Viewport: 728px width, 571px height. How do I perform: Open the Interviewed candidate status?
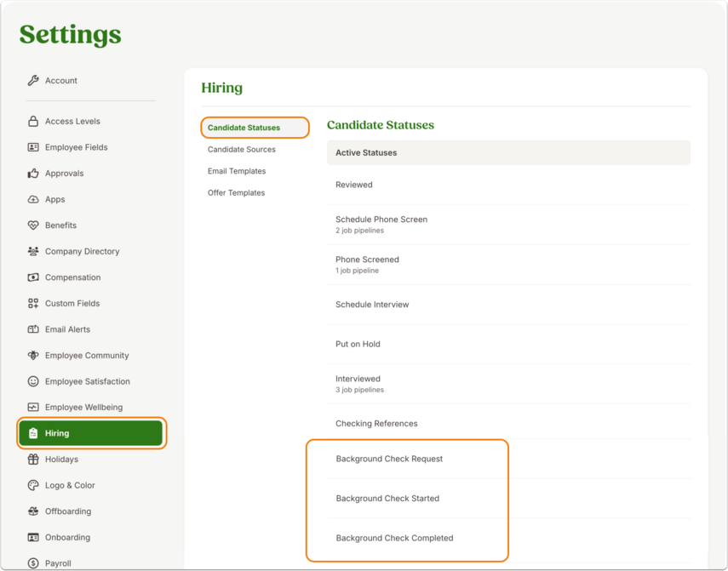pyautogui.click(x=508, y=384)
